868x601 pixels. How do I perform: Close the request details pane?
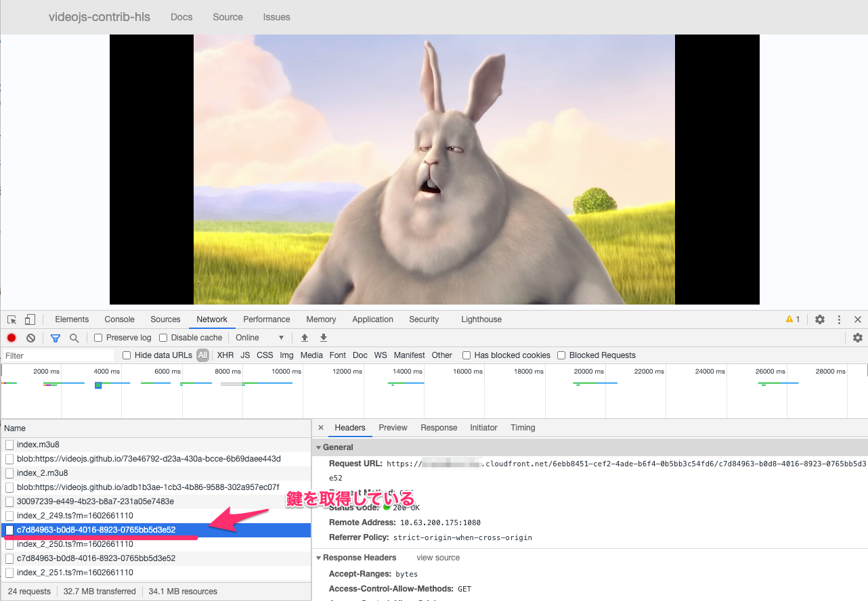point(321,428)
